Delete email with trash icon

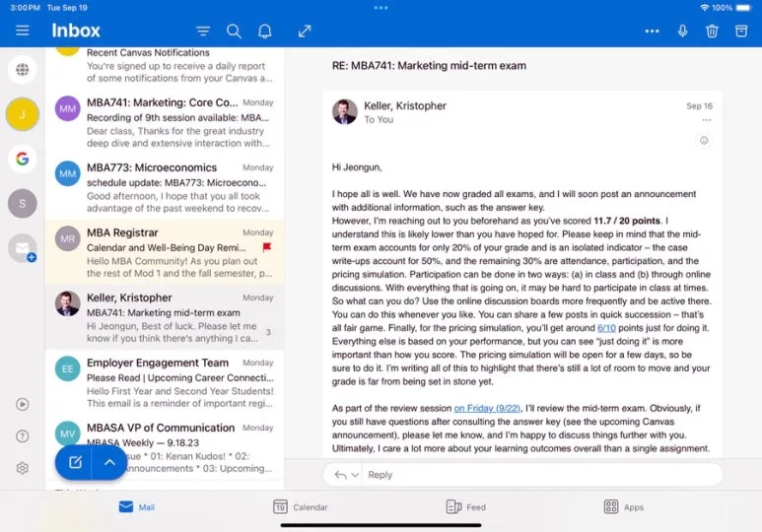pyautogui.click(x=712, y=32)
